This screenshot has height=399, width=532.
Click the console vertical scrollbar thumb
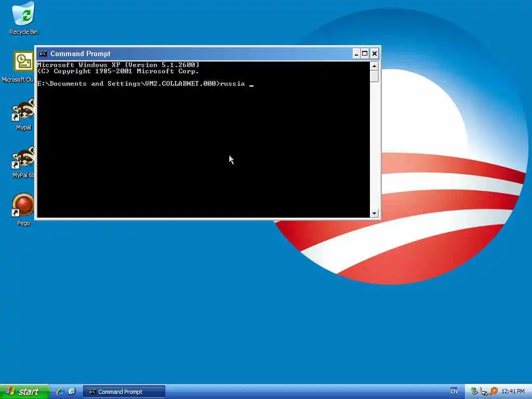coord(374,76)
